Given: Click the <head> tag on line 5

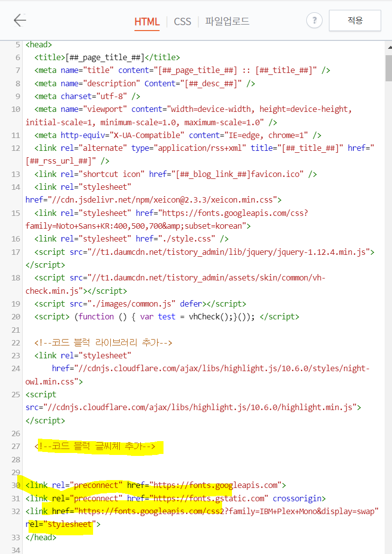Looking at the screenshot, I should click(x=39, y=44).
